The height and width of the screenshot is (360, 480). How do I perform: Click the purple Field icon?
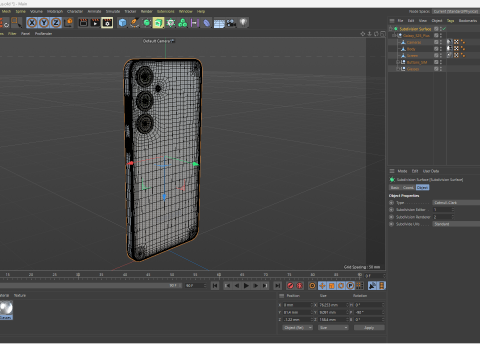[x=195, y=23]
